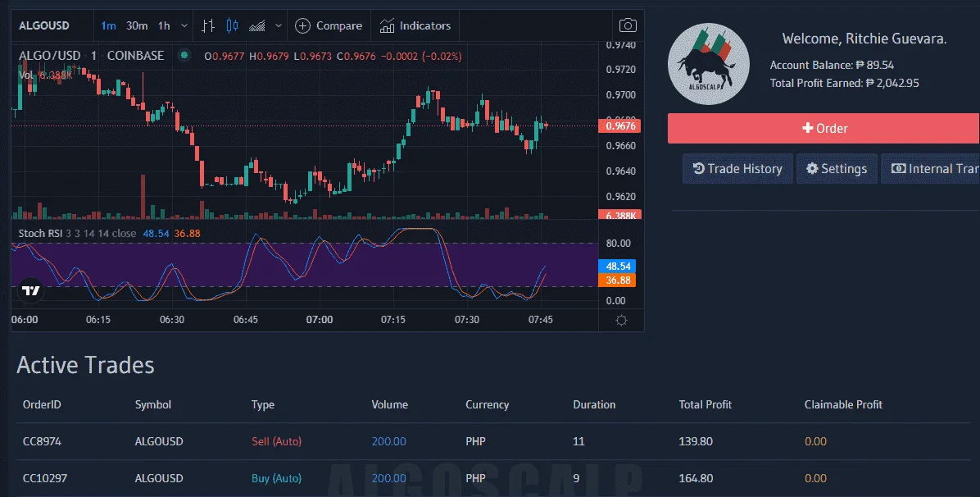
Task: Click the TradingView logo on chart
Action: [30, 290]
